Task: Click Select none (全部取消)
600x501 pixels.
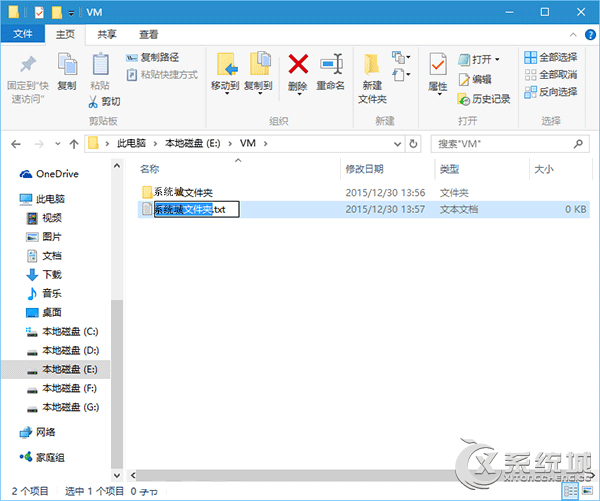Action: tap(551, 74)
